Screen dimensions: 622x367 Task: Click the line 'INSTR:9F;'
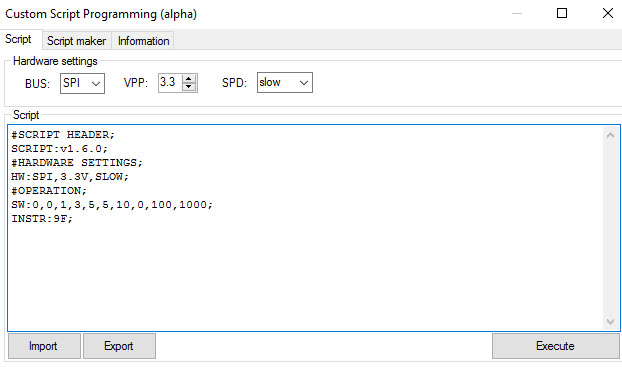tap(42, 219)
